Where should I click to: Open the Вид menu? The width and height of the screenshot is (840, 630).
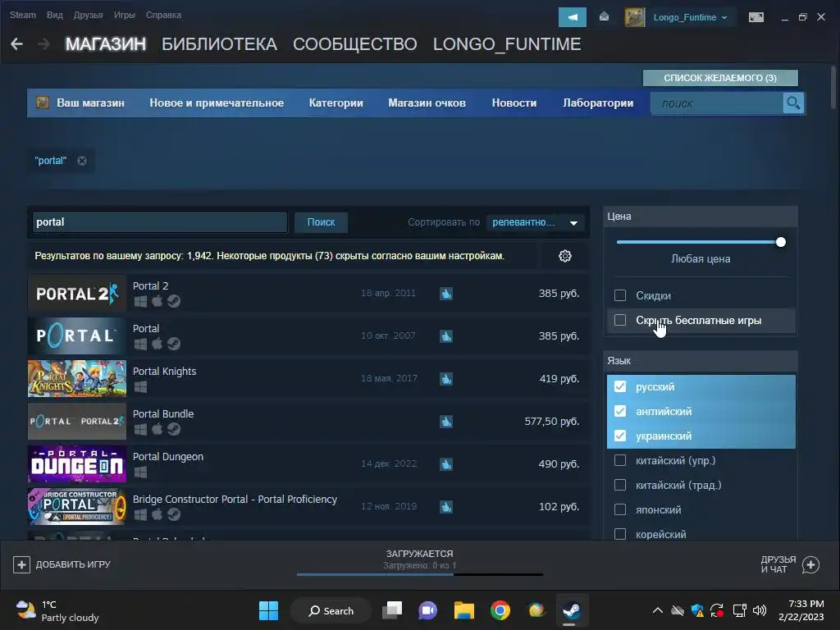(x=55, y=15)
